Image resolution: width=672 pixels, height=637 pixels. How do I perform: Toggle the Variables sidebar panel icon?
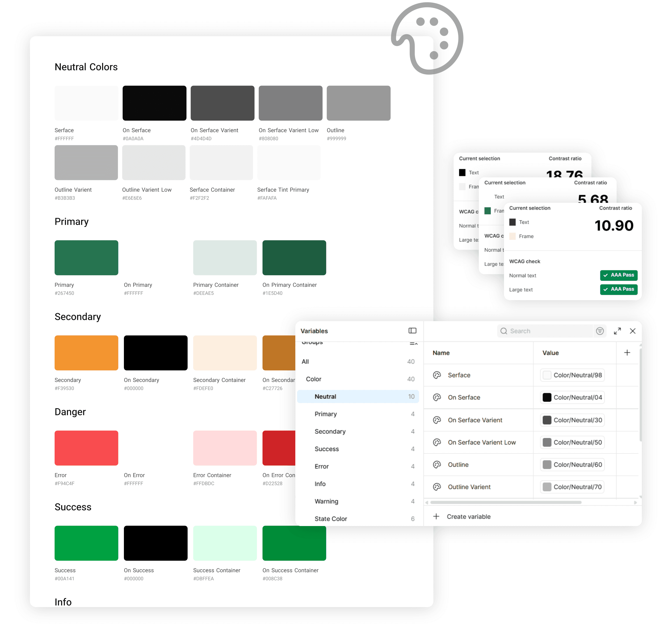412,331
